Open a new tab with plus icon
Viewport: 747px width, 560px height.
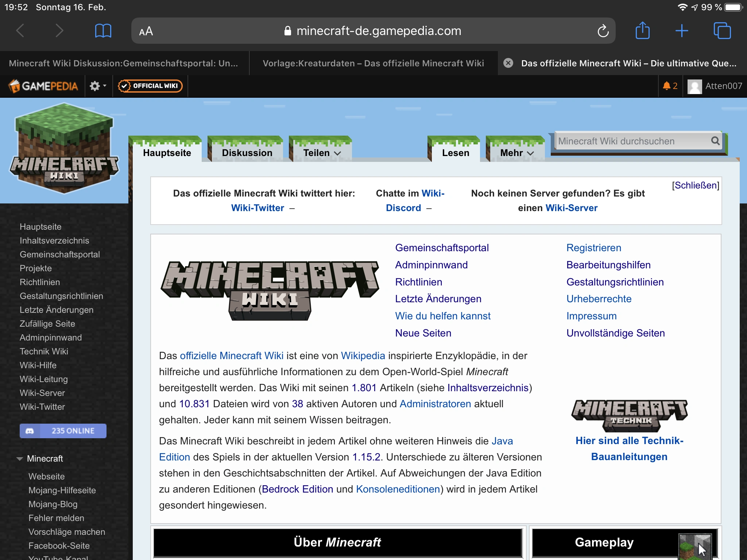coord(681,31)
